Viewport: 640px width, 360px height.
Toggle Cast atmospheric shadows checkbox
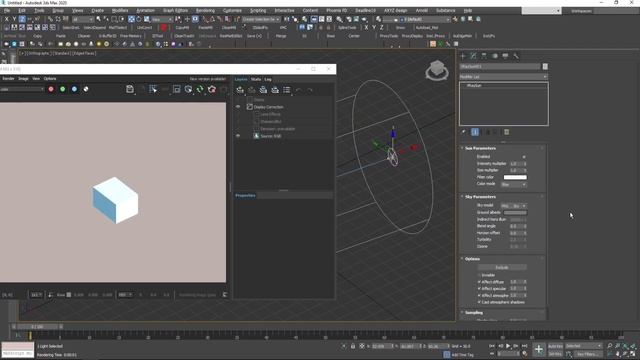pos(479,302)
